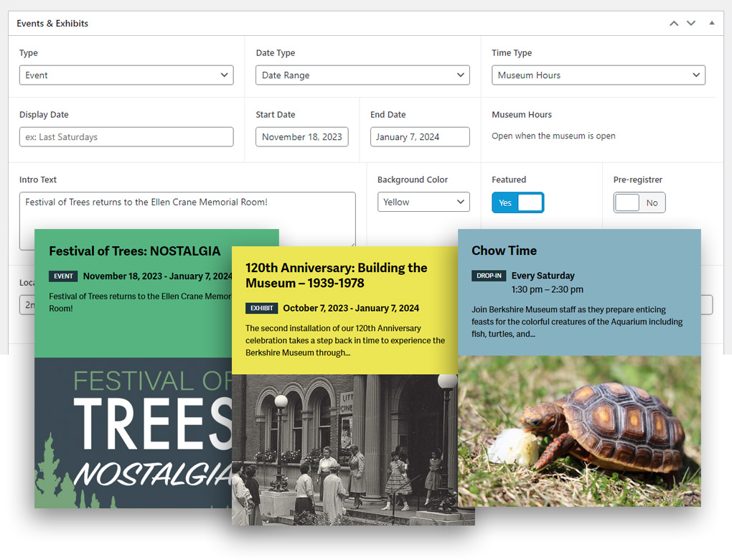Click the Festival of Trees Nostalgia poster image

click(133, 433)
